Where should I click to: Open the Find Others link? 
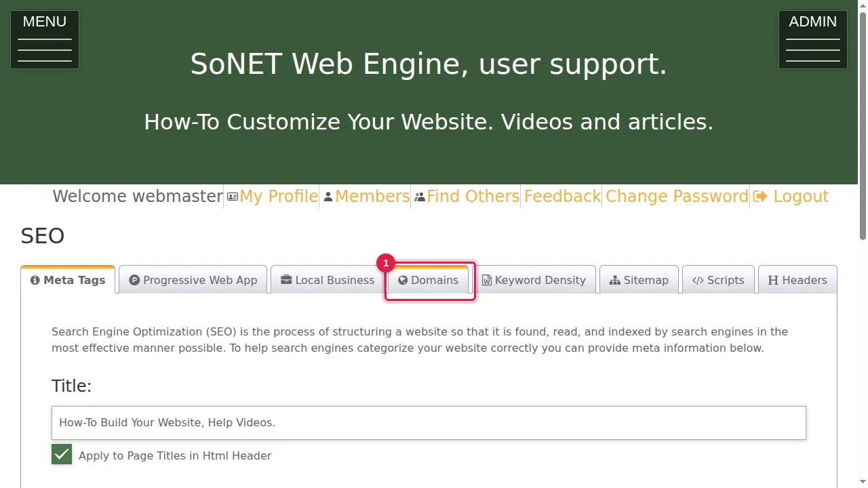[x=473, y=197]
